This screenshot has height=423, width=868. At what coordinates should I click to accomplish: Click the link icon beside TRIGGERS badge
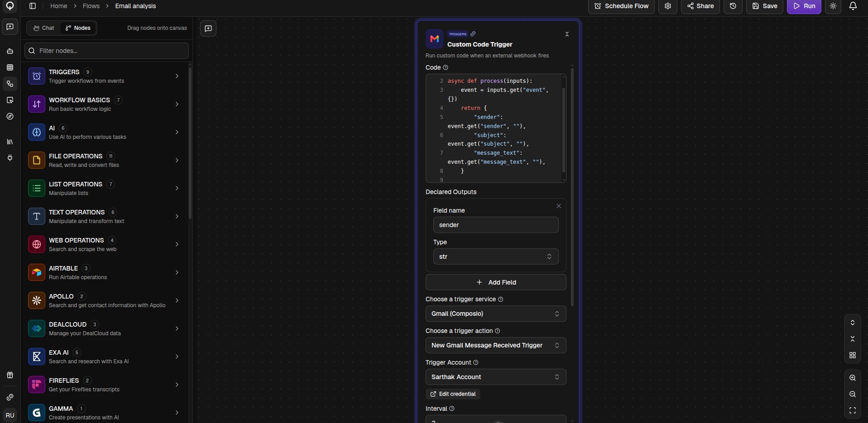point(473,34)
